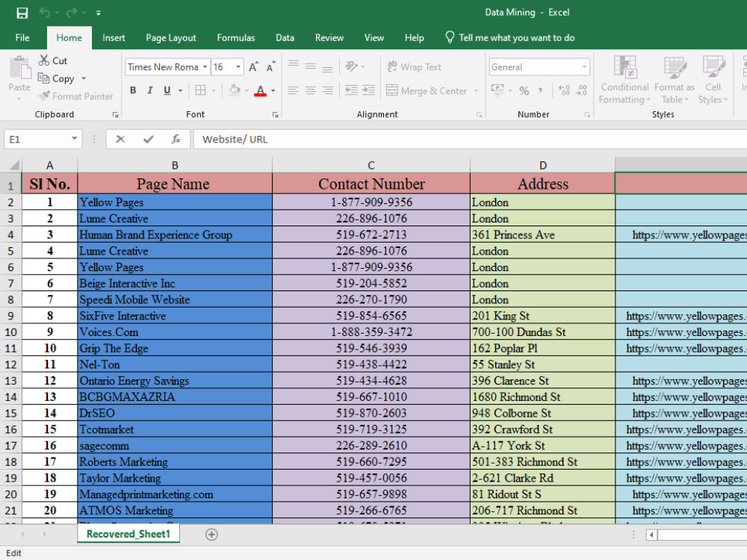Open the Formulas tab

tap(236, 37)
